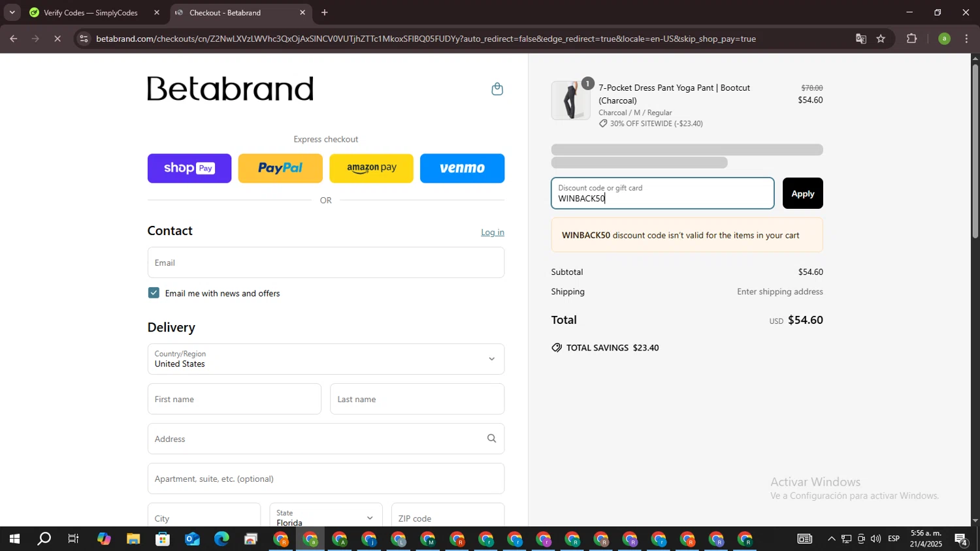The image size is (980, 551).
Task: Open File Explorer from taskbar
Action: click(x=133, y=539)
